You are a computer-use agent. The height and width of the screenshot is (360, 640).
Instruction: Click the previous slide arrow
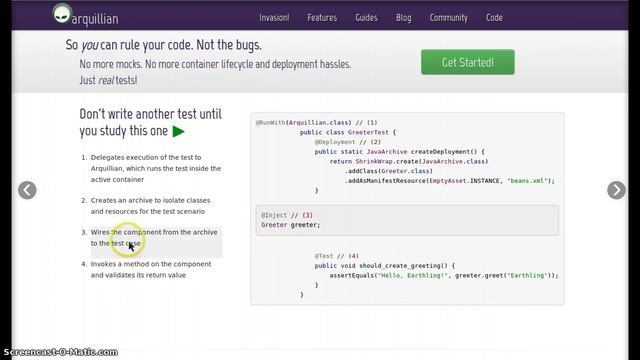(27, 190)
